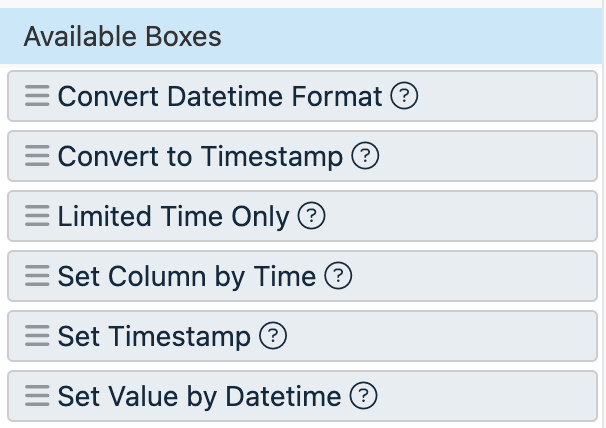View help for Set Column by Time
This screenshot has height=428, width=606.
tap(339, 277)
